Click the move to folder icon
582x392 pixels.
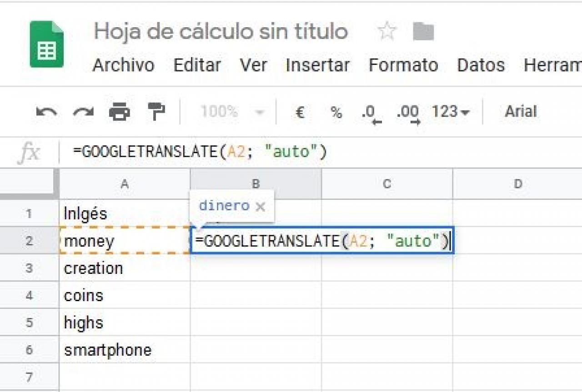point(423,32)
